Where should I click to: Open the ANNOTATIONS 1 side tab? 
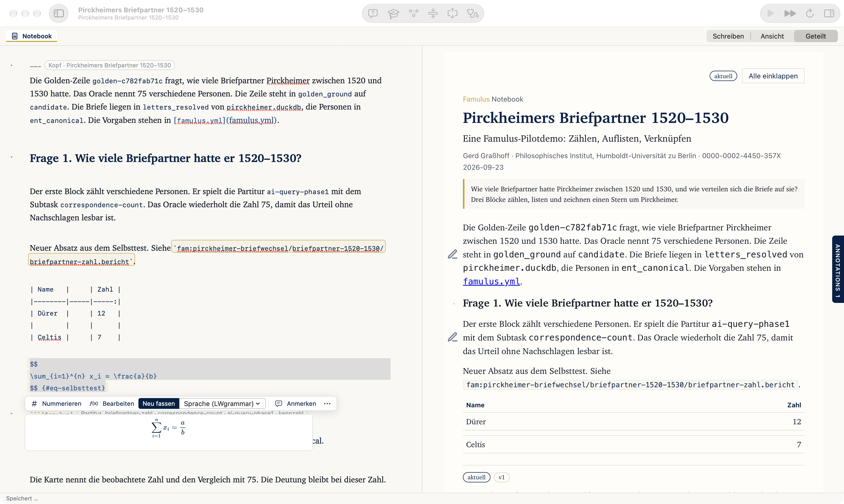pyautogui.click(x=838, y=269)
